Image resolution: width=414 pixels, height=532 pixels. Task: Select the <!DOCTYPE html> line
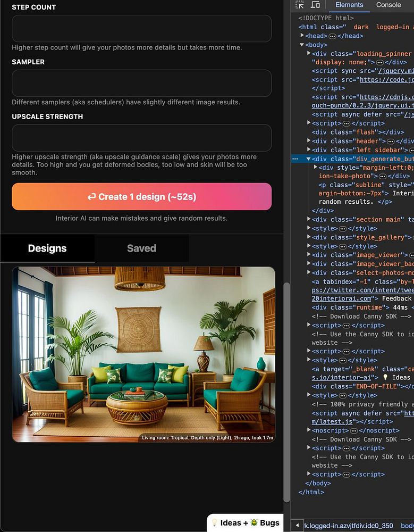[326, 18]
